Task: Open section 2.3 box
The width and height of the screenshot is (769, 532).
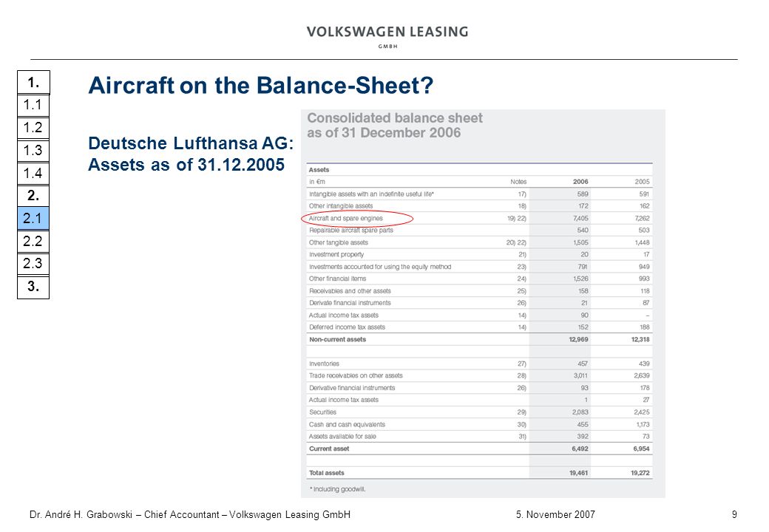Action: point(33,264)
